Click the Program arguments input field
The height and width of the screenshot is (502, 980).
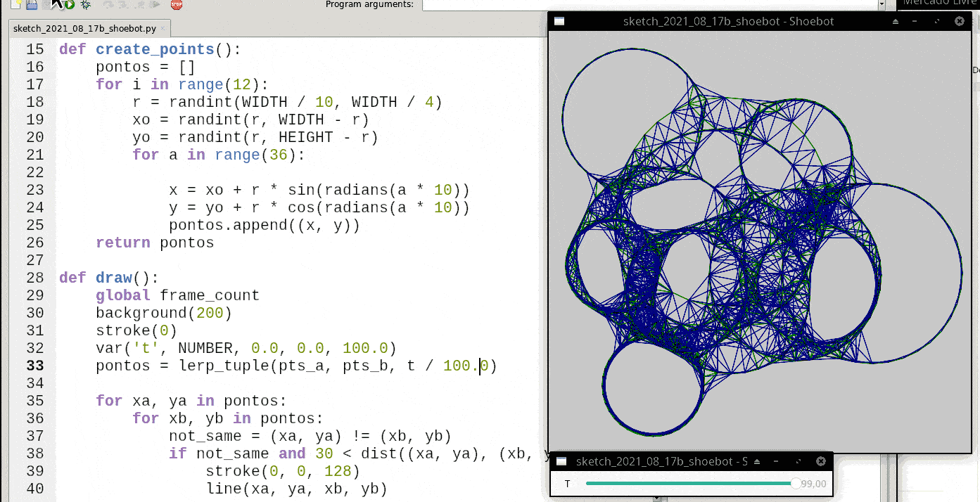649,4
